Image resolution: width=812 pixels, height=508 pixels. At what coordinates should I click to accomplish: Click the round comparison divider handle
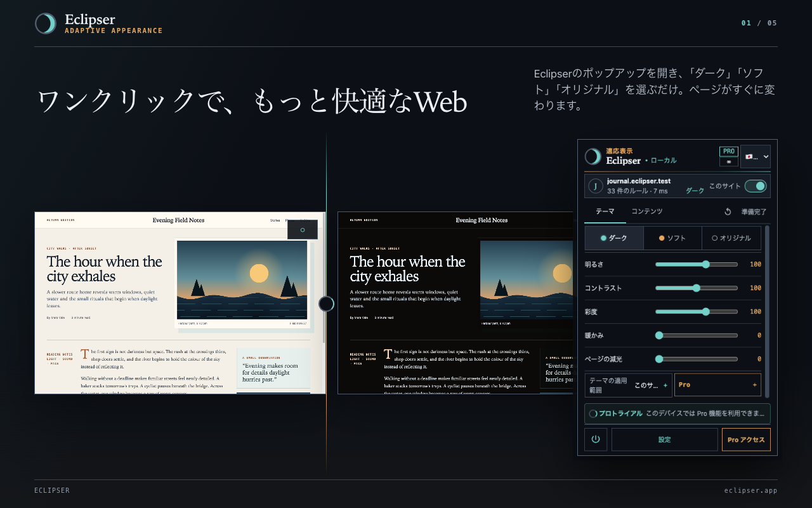(x=326, y=304)
